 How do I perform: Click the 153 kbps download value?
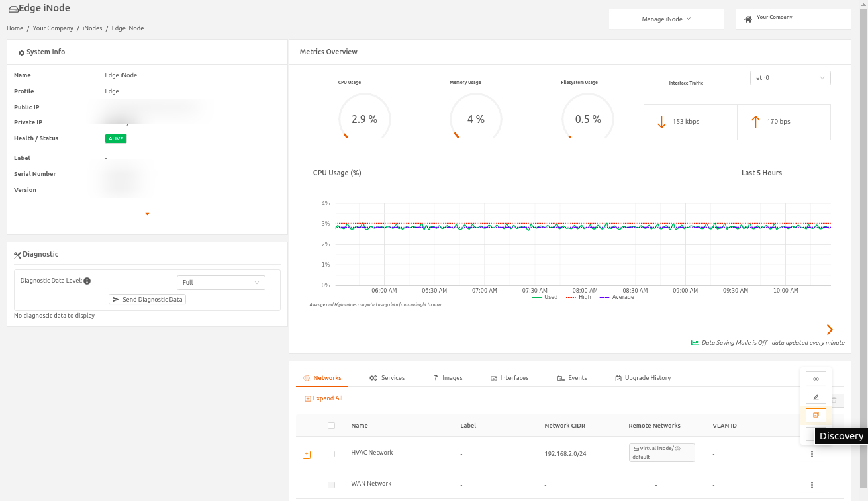[x=686, y=122]
